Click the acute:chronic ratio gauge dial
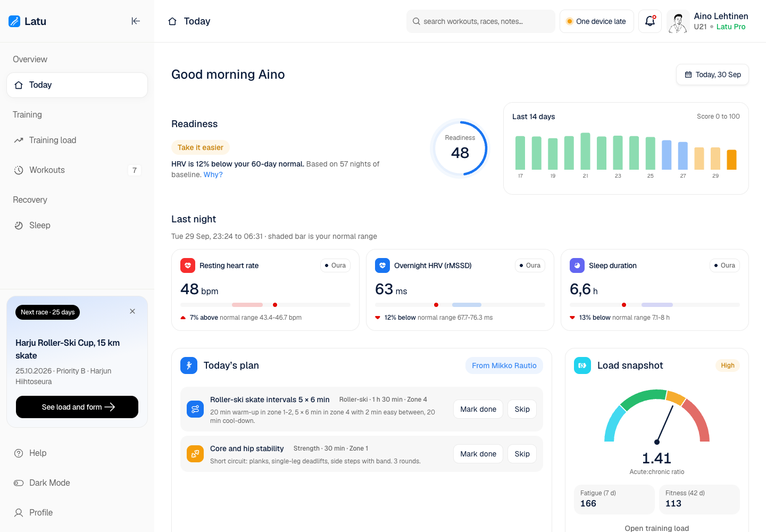Viewport: 766px width, 532px height. click(657, 416)
